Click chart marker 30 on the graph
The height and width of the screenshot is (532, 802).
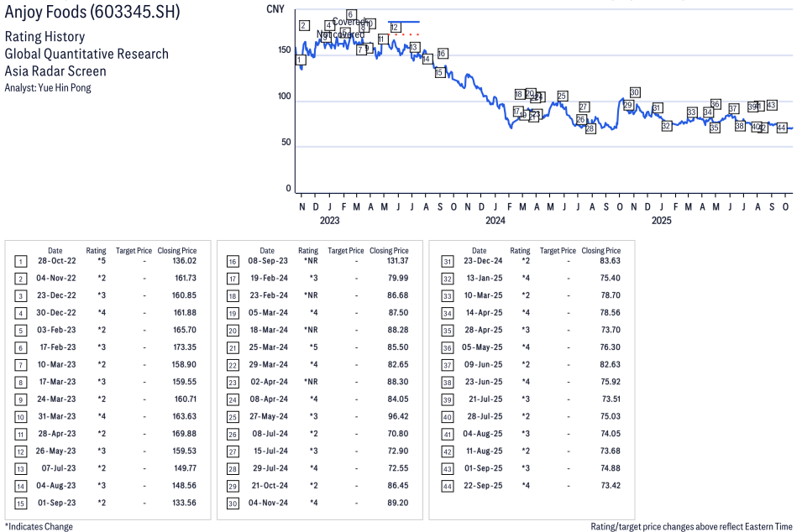click(x=635, y=92)
